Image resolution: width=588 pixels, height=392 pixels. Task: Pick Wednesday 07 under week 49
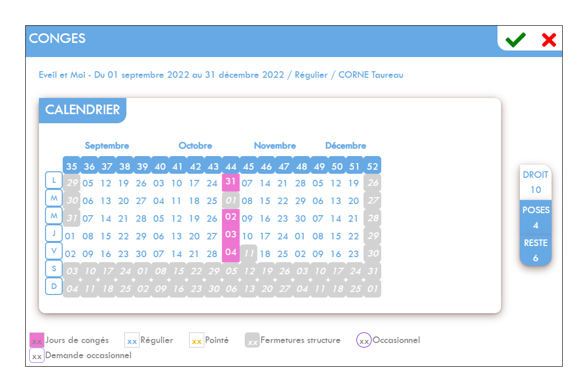click(318, 219)
